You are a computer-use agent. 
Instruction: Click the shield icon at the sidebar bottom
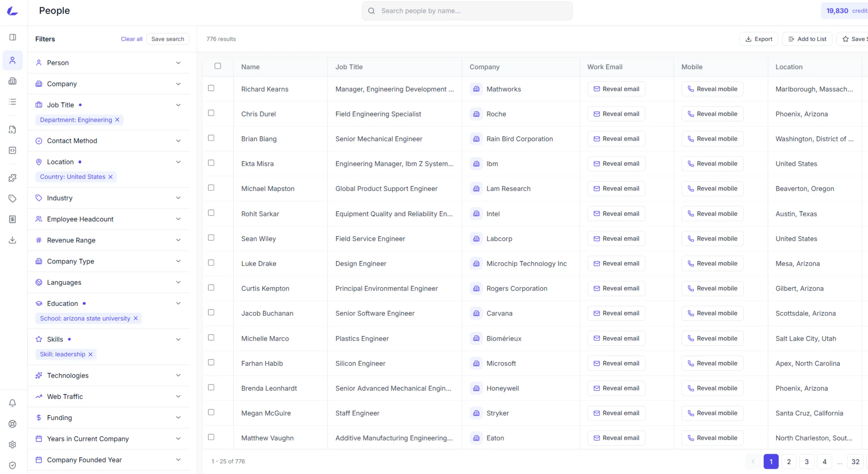[x=12, y=465]
